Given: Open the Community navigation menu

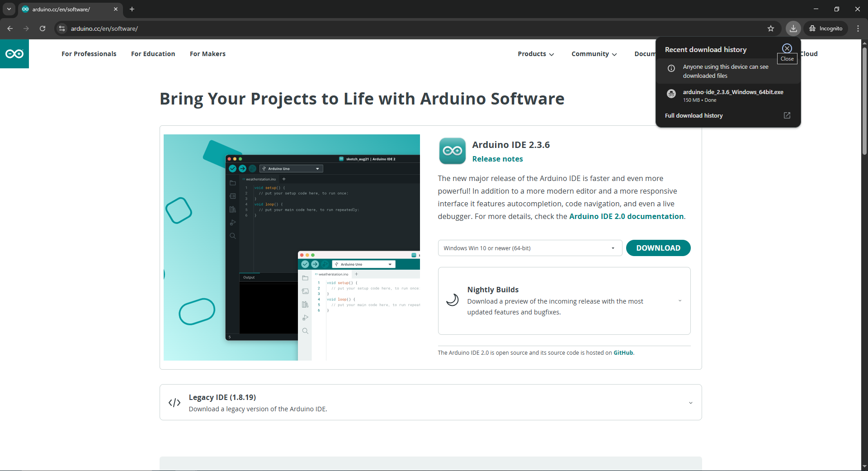Looking at the screenshot, I should [594, 54].
